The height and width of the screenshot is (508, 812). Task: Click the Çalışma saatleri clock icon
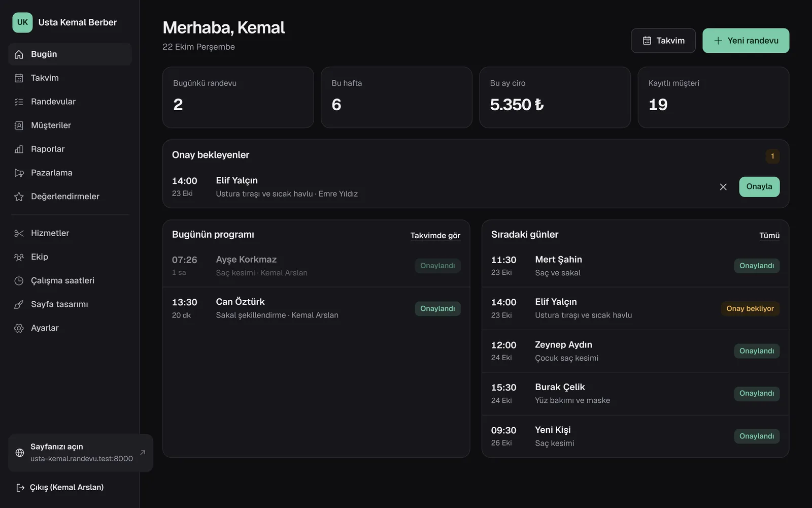coord(19,280)
